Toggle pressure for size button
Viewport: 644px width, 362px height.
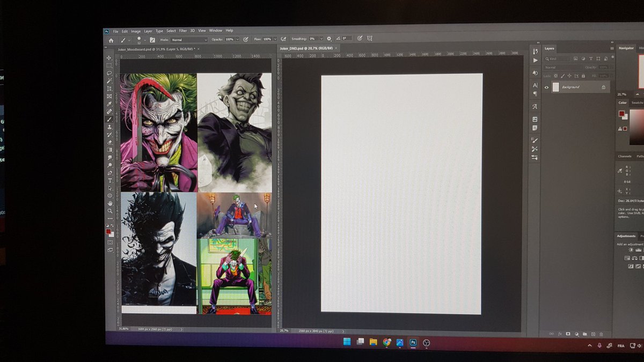(360, 38)
